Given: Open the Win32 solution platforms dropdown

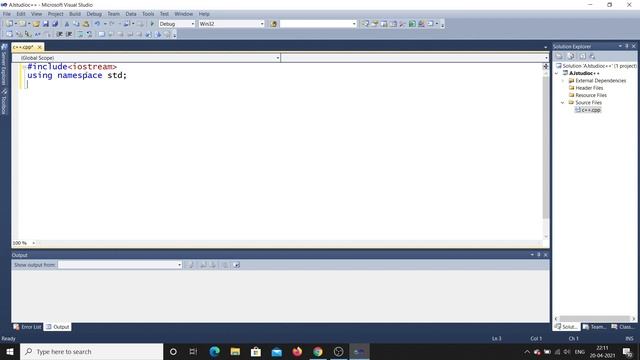Looking at the screenshot, I should (262, 24).
